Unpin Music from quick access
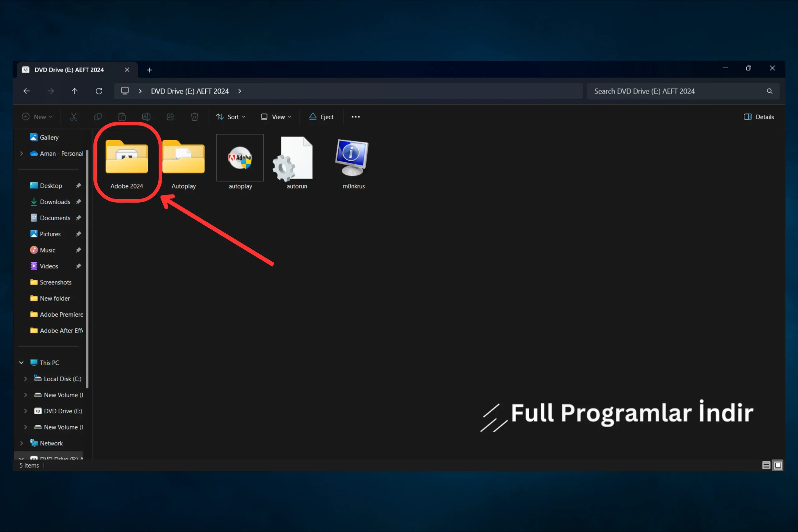 [x=78, y=250]
